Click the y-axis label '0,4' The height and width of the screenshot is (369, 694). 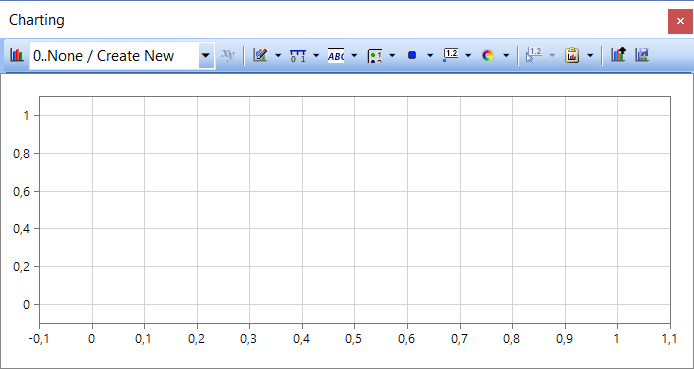click(x=21, y=229)
